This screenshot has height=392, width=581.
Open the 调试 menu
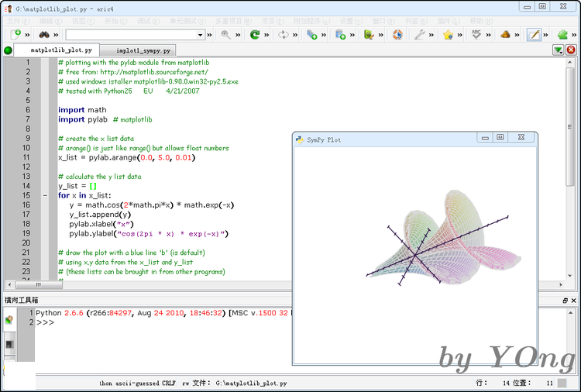click(148, 21)
